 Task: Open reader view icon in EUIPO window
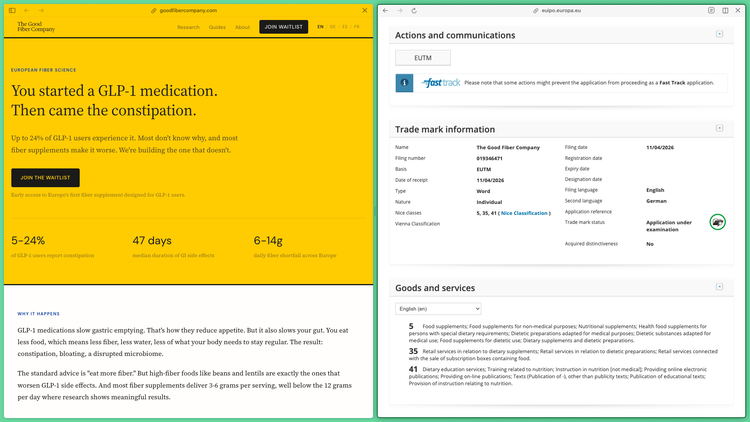711,11
